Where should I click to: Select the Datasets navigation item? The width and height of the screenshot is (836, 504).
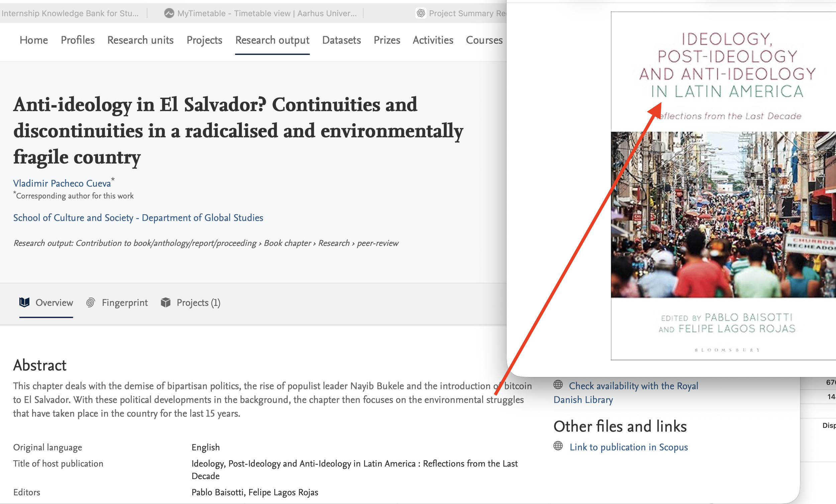[341, 40]
